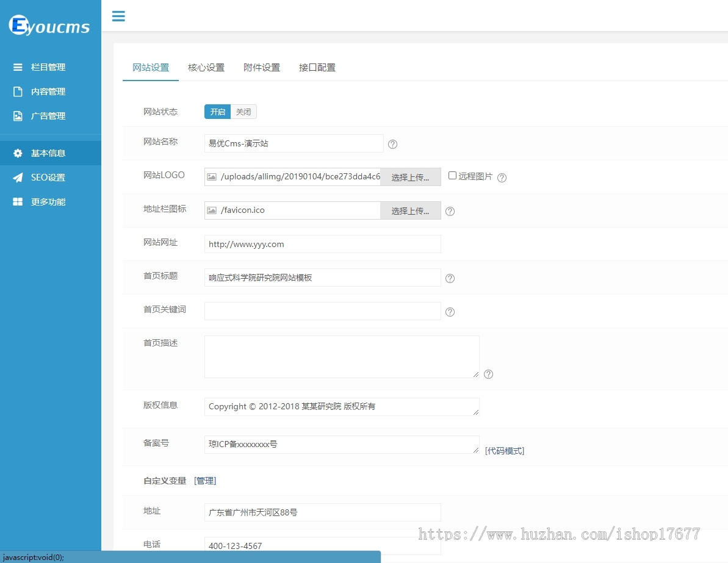The height and width of the screenshot is (563, 728).
Task: Show help for 地址栏图标 field
Action: coord(450,211)
